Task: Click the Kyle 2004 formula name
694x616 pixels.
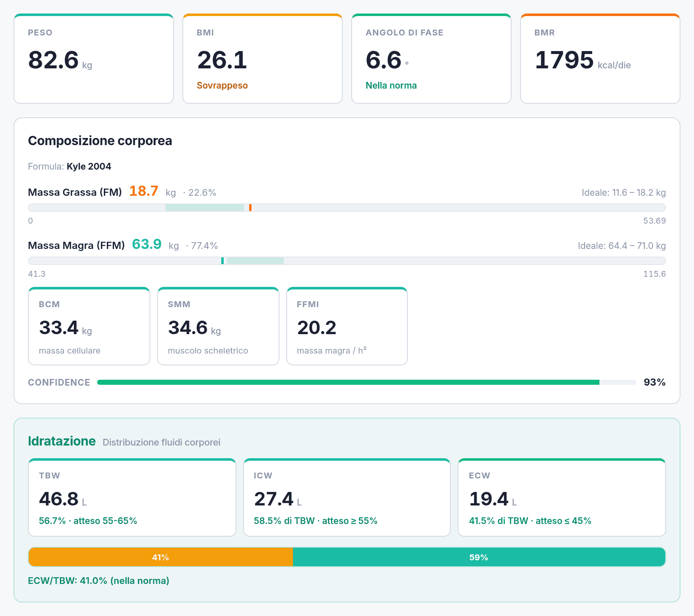Action: [89, 166]
